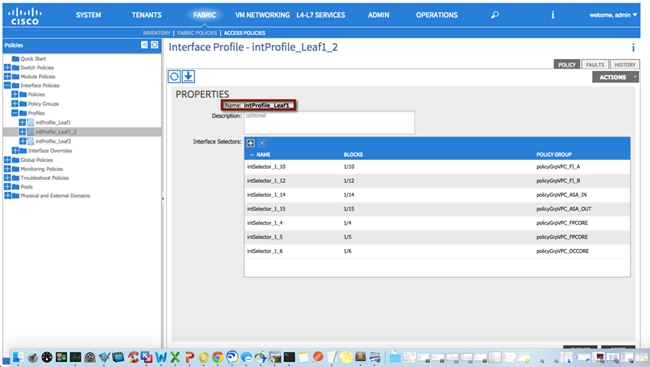Switch to the INVENTORY submenu

[x=156, y=33]
